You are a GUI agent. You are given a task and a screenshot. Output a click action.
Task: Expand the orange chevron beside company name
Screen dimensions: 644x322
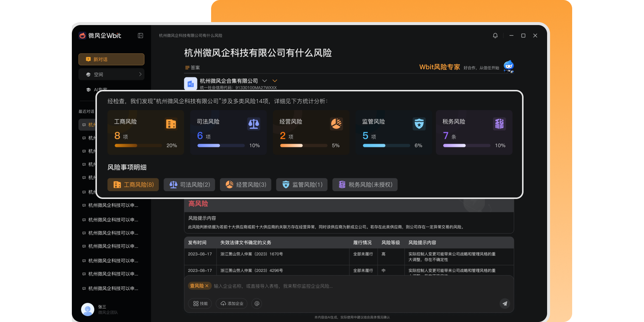coord(274,81)
